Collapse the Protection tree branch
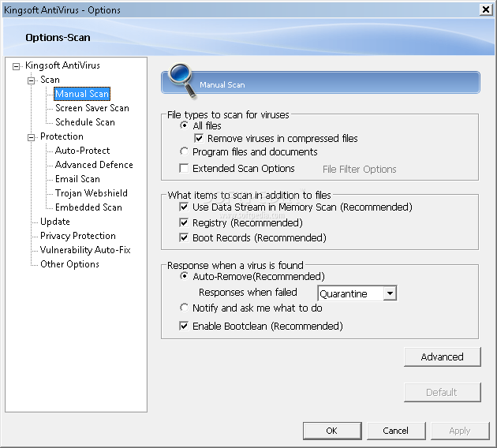 click(31, 137)
